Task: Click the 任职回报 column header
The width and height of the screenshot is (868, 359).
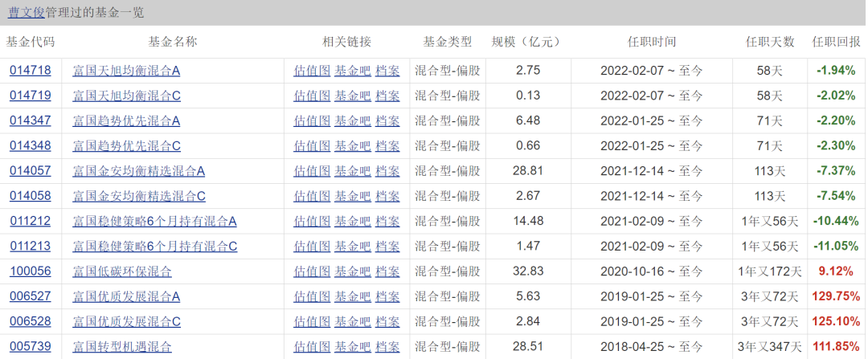Action: [x=836, y=42]
